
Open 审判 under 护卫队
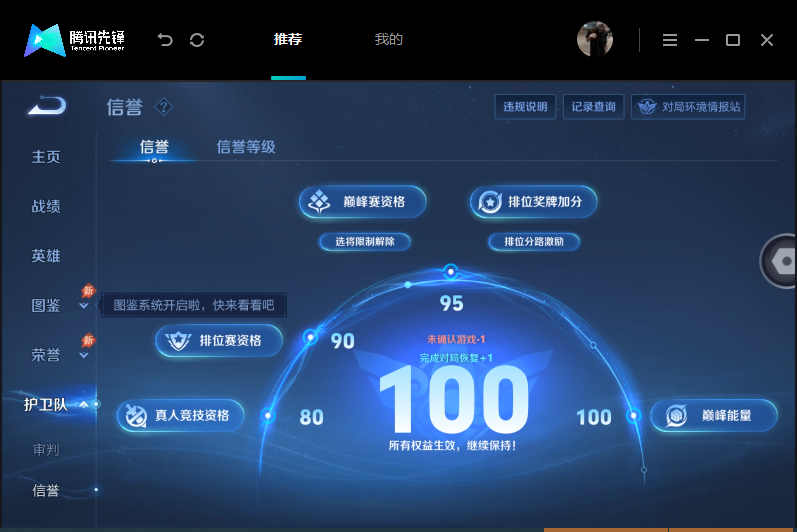(46, 450)
